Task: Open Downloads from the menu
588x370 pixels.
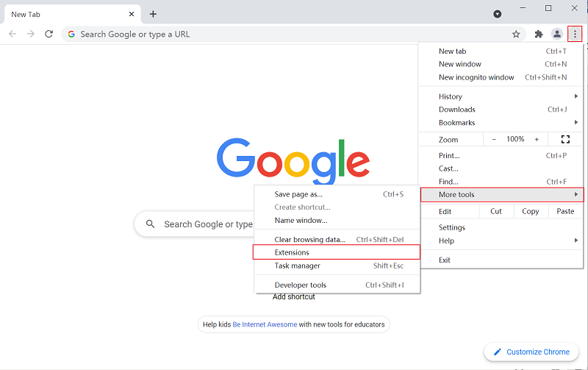Action: tap(501, 110)
